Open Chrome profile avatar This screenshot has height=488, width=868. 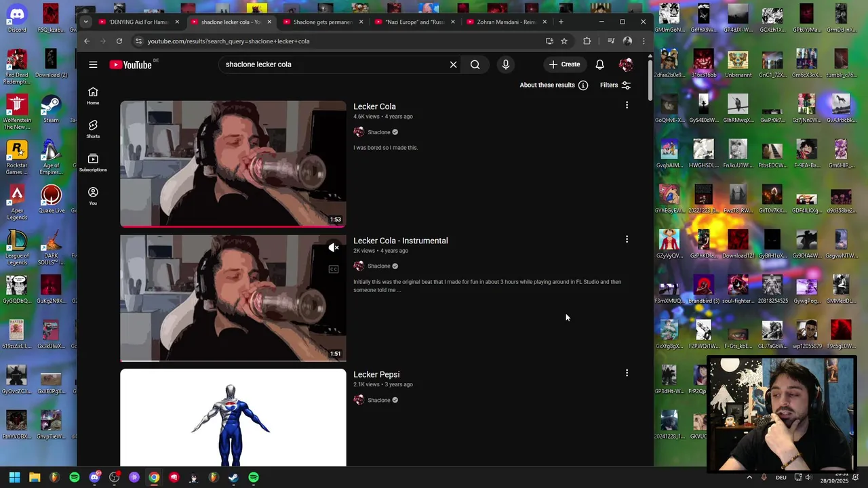(627, 41)
